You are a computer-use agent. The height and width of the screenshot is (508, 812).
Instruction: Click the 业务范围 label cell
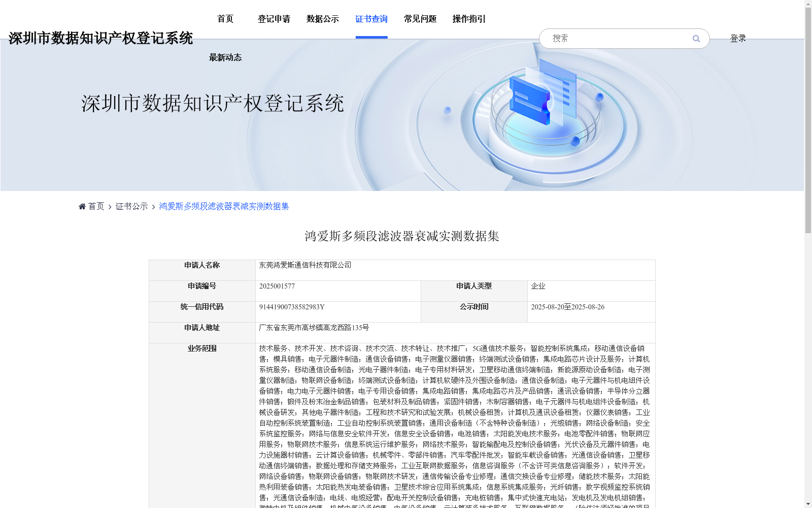tap(202, 426)
